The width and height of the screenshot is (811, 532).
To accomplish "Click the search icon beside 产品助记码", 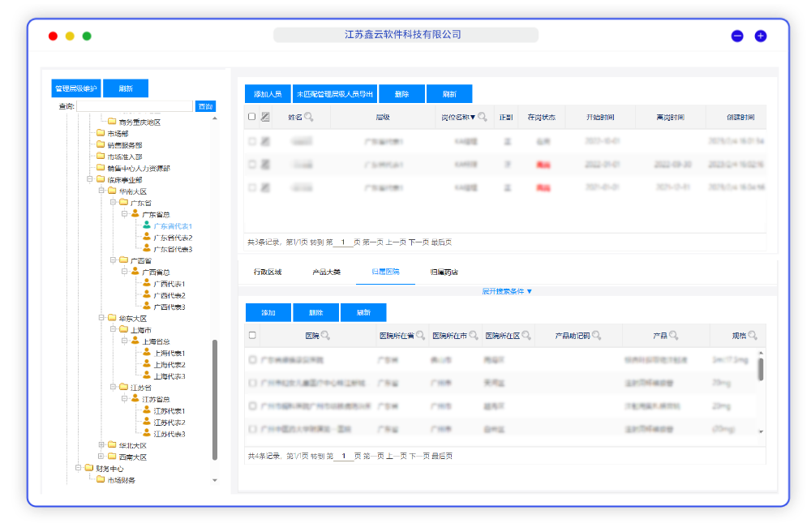I will (x=597, y=336).
